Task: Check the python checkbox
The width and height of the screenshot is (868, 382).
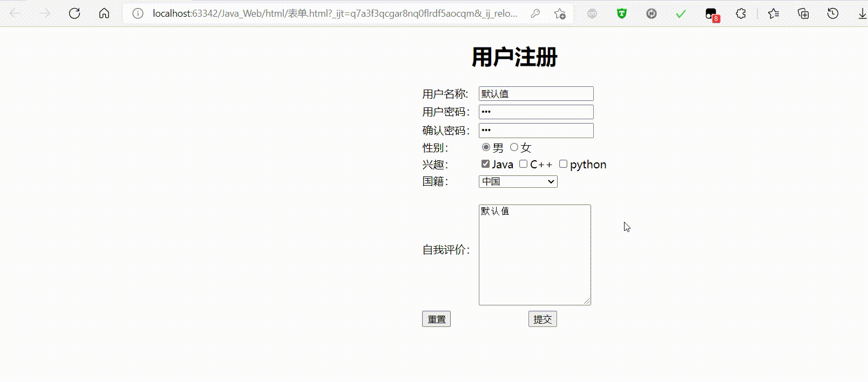Action: [563, 163]
